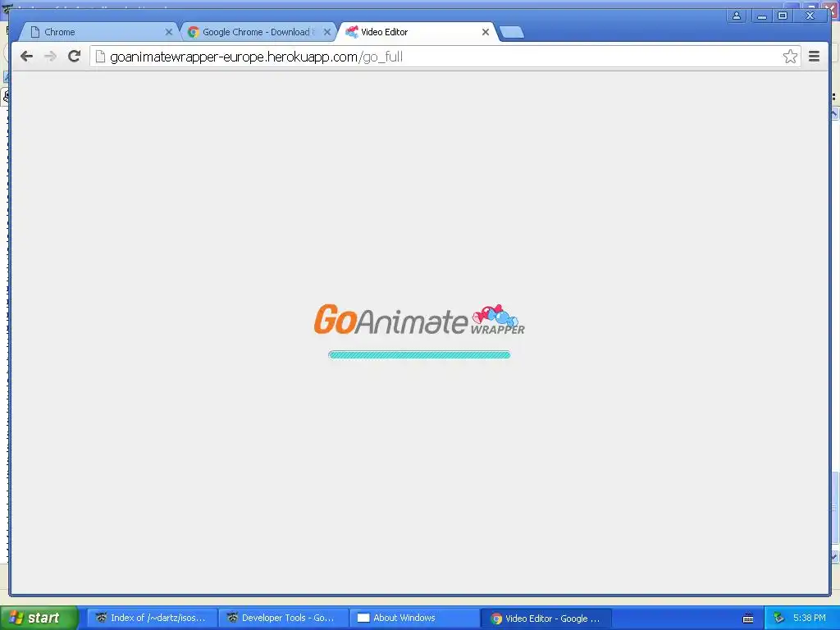The height and width of the screenshot is (630, 840).
Task: Maximize the Chrome window
Action: click(783, 16)
